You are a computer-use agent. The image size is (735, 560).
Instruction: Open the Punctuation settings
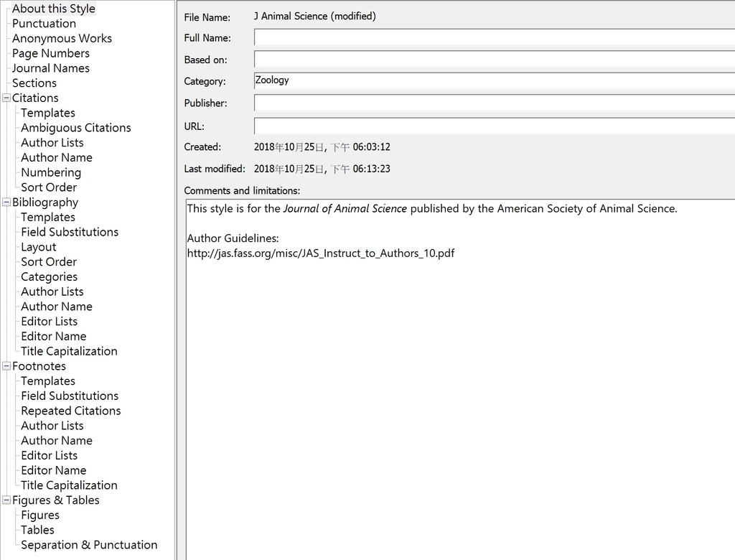click(44, 24)
